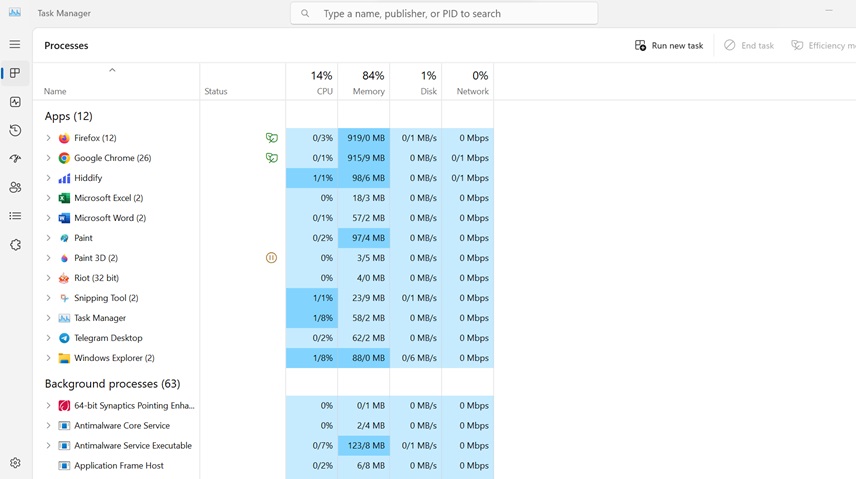This screenshot has height=479, width=856.
Task: Sort by the Name column header
Action: tap(116, 82)
